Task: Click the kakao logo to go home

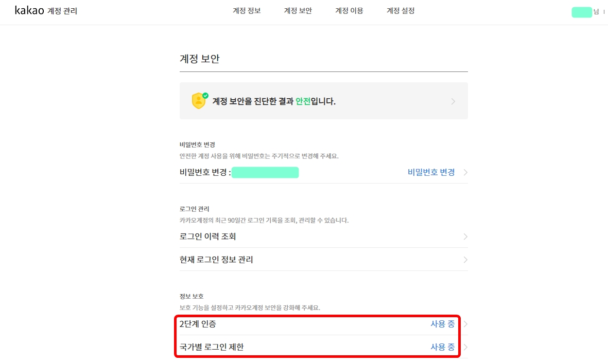Action: coord(28,9)
